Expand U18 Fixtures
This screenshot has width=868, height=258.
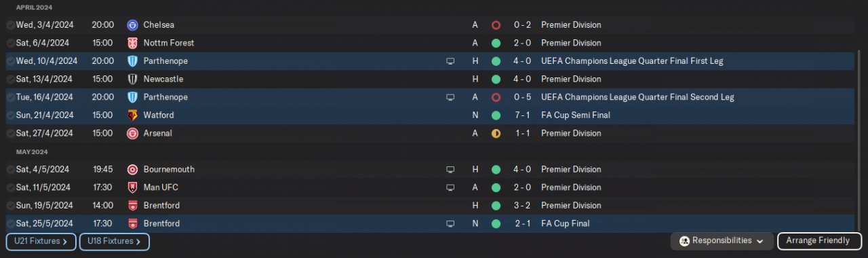point(114,241)
